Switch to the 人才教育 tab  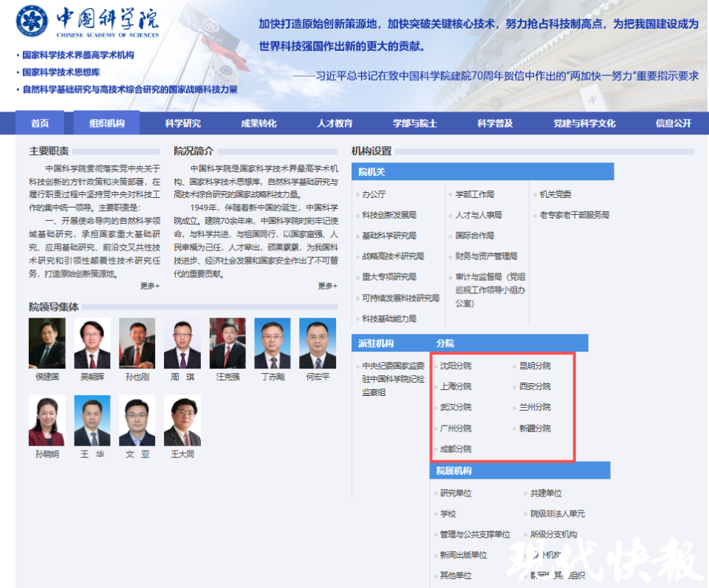[335, 122]
